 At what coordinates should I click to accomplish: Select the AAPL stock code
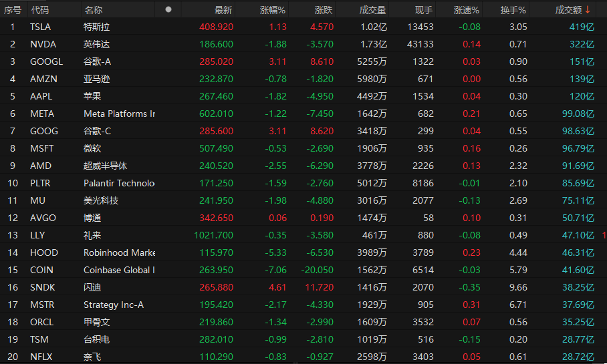point(41,96)
